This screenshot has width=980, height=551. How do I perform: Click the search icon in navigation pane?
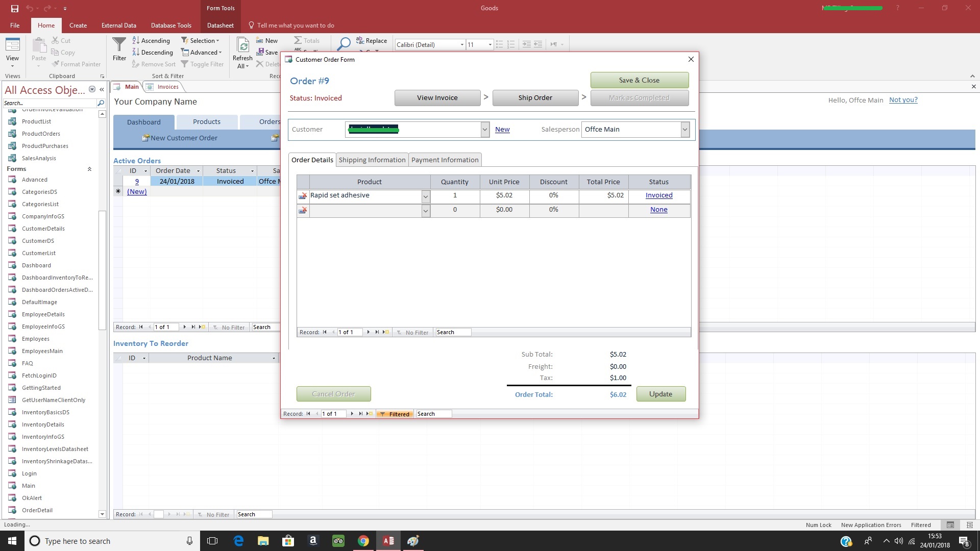pos(101,103)
